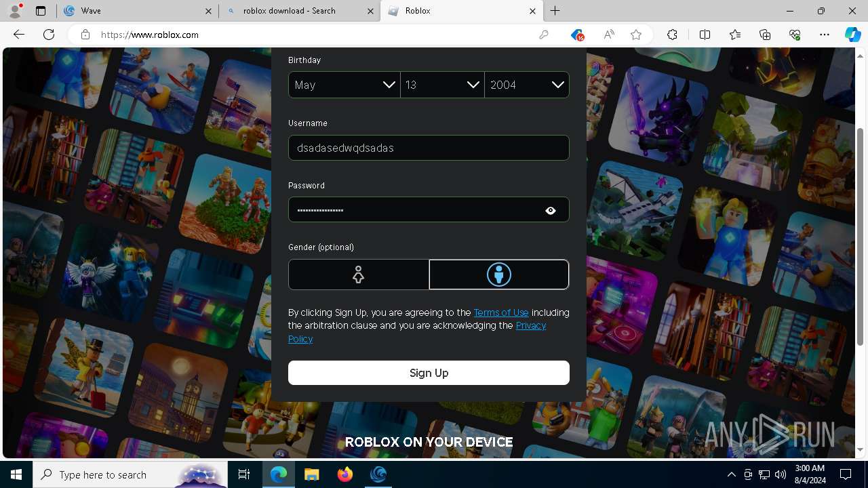The height and width of the screenshot is (488, 868).
Task: Open the taskbar clock showing 3:00 AM
Action: pos(809,474)
